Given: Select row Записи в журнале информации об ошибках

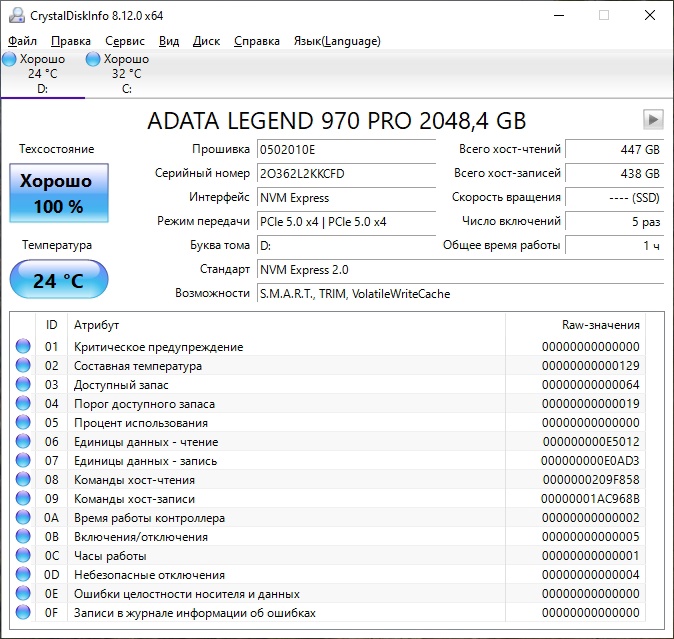Looking at the screenshot, I should click(328, 612).
